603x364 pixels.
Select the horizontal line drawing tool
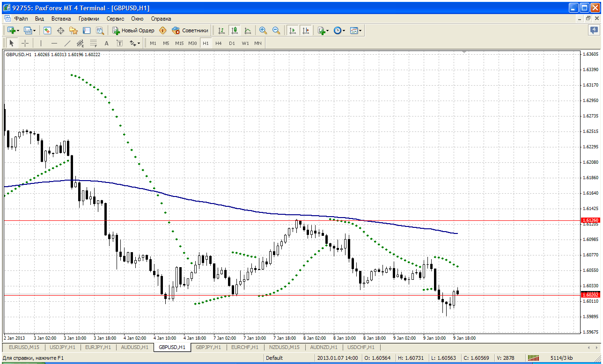pos(54,43)
